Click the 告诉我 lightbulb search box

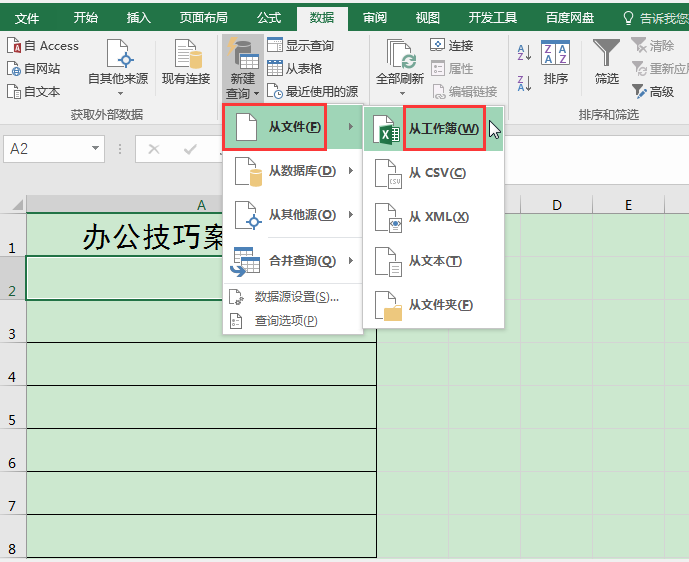pos(656,18)
